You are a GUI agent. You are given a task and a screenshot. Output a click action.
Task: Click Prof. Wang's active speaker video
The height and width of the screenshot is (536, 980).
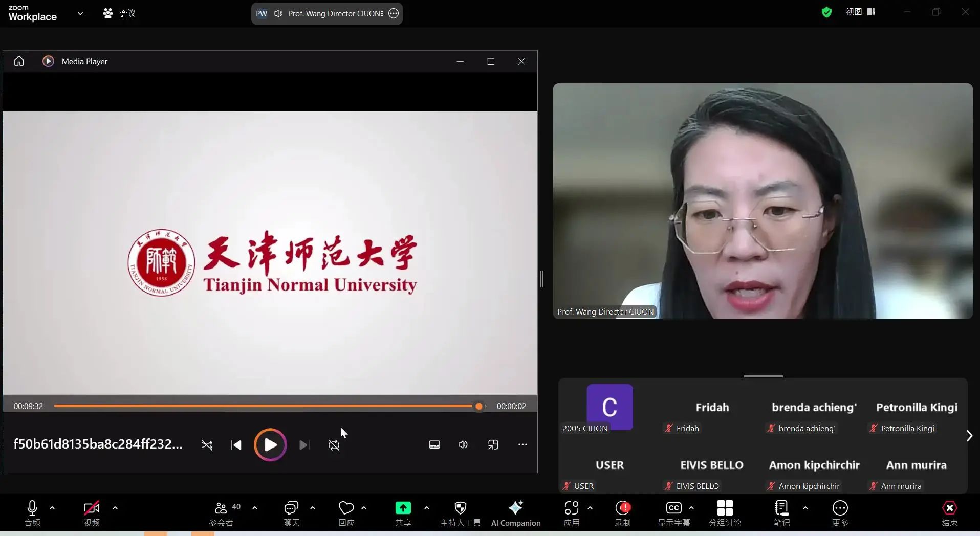pyautogui.click(x=763, y=201)
